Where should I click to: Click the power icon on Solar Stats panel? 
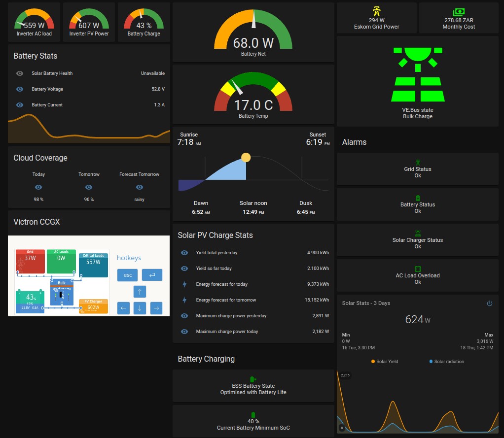click(489, 303)
